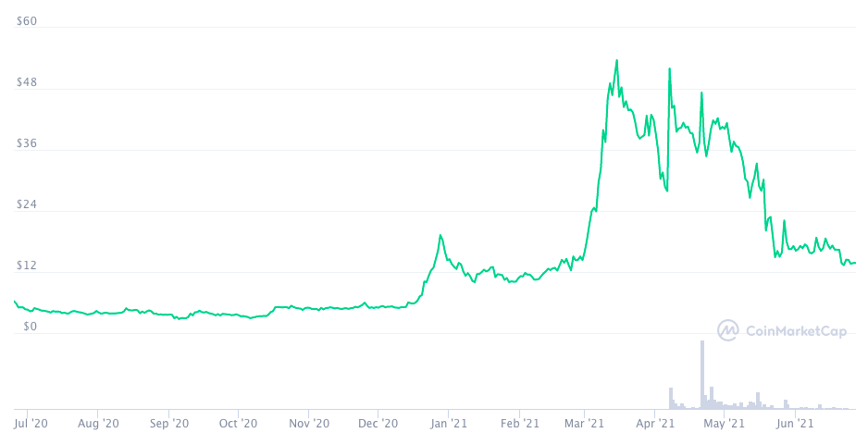Image resolution: width=868 pixels, height=445 pixels.
Task: Click the $60 price axis label
Action: [x=27, y=22]
